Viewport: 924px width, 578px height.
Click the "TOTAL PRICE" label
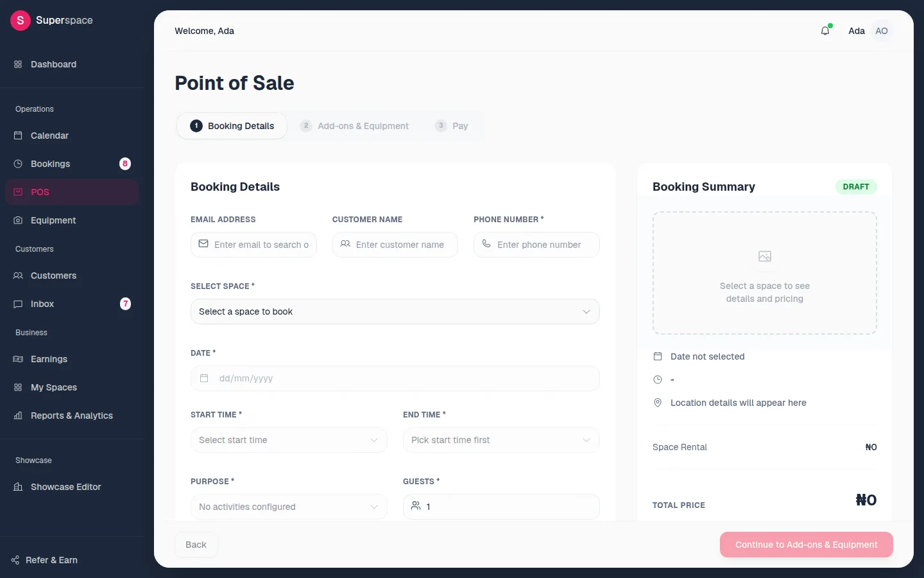click(679, 505)
